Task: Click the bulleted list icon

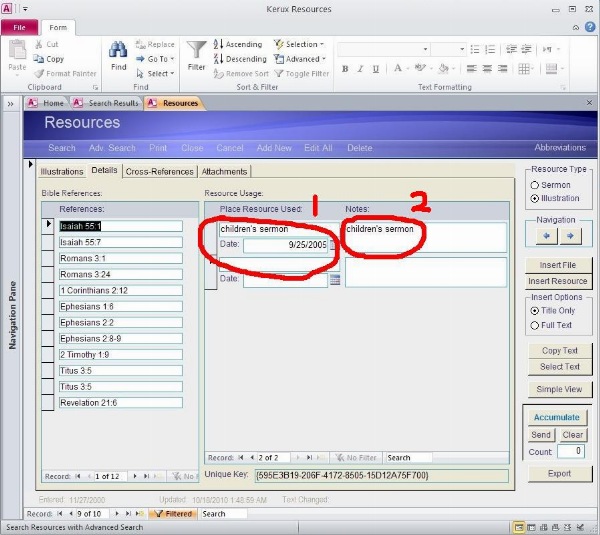Action: 475,49
